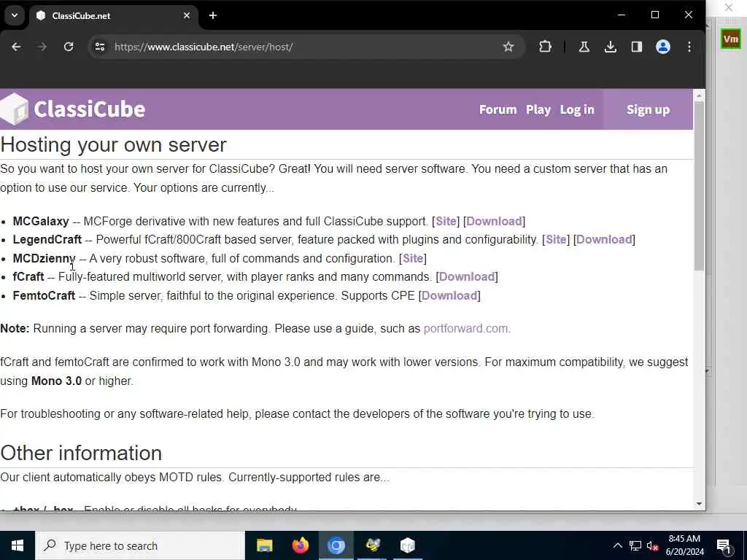The width and height of the screenshot is (747, 560).
Task: Open the MCGalaxy Download link
Action: click(494, 221)
